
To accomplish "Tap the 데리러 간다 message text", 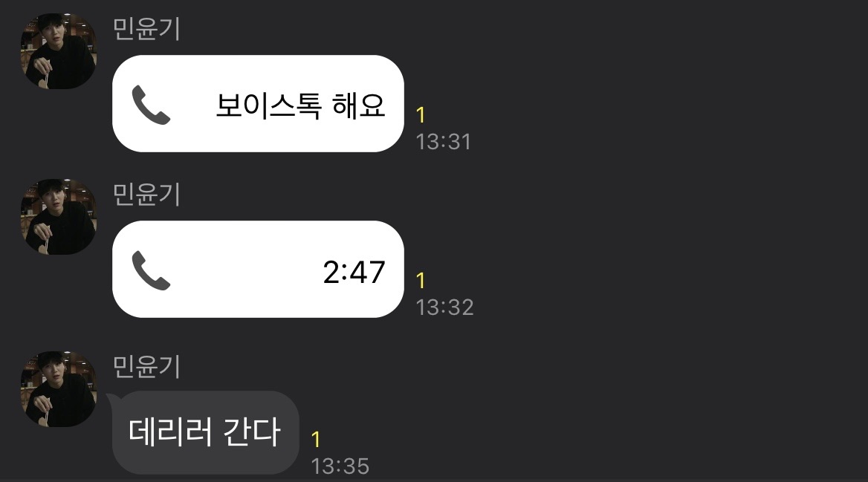I will pos(205,432).
